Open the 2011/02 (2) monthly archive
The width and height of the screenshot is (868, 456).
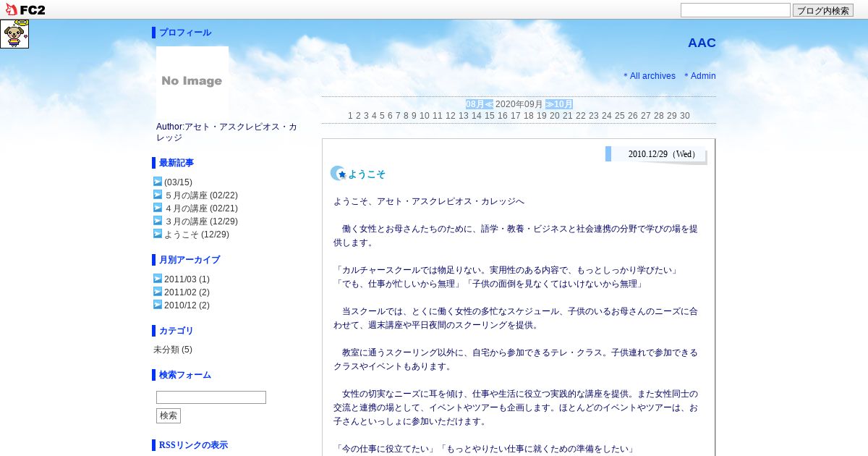(187, 292)
